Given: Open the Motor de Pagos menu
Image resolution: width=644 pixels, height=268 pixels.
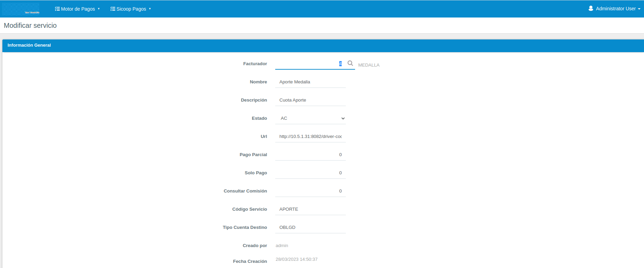Looking at the screenshot, I should pos(78,9).
